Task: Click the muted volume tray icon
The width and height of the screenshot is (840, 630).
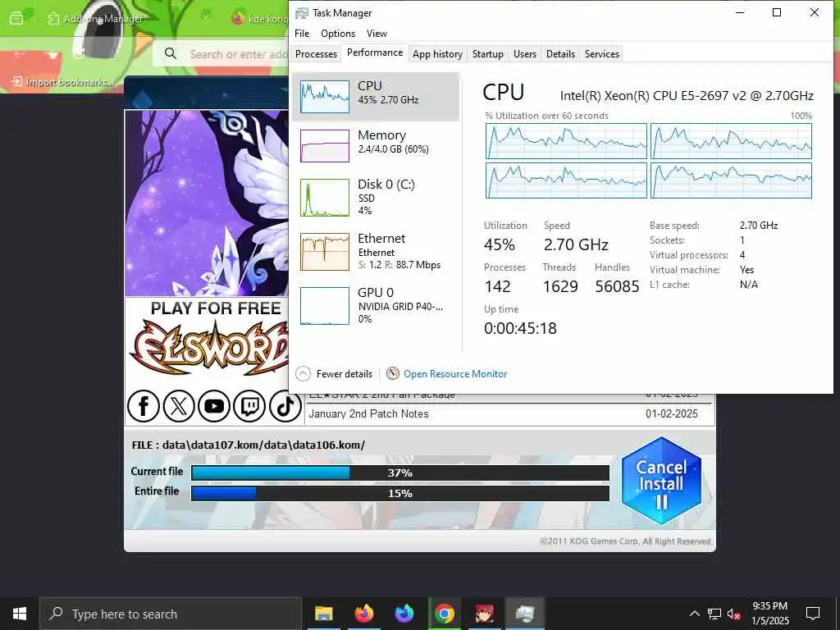Action: coord(734,614)
